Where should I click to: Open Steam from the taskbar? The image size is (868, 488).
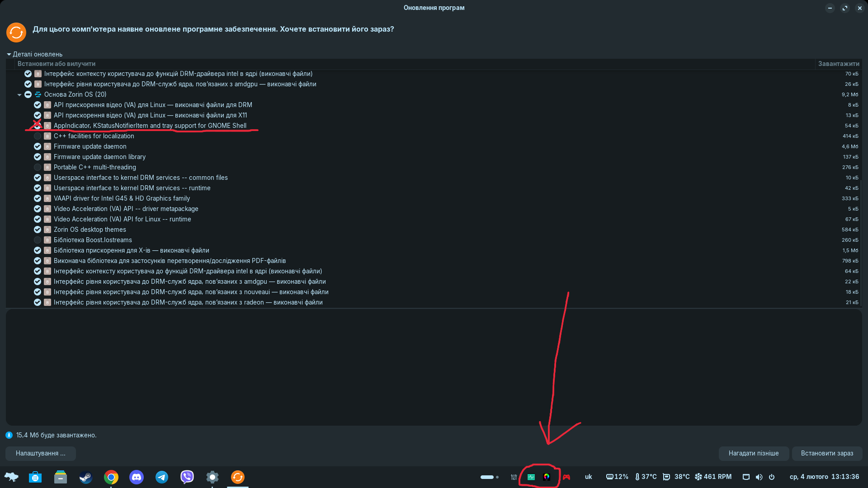[86, 477]
